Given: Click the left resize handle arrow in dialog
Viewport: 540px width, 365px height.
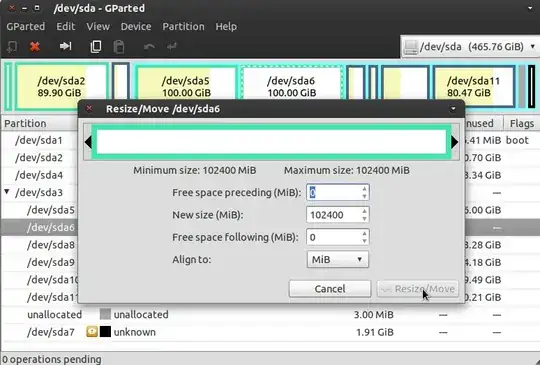Looking at the screenshot, I should (88, 142).
